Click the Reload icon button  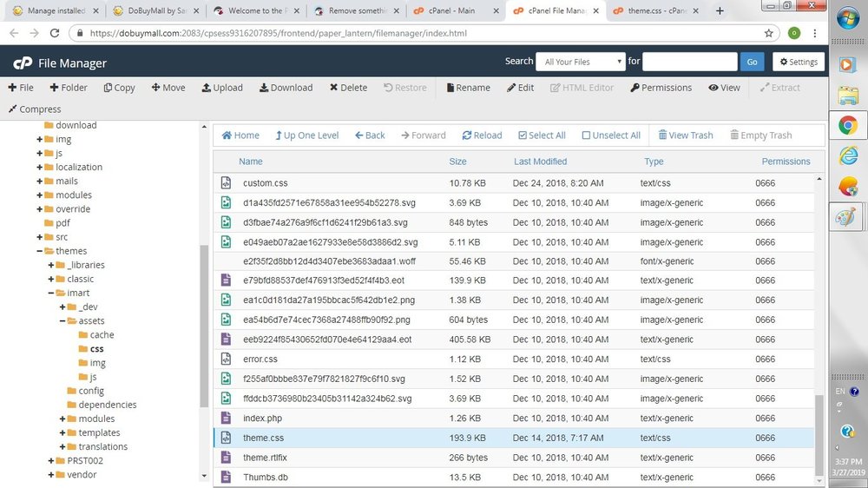(x=467, y=135)
